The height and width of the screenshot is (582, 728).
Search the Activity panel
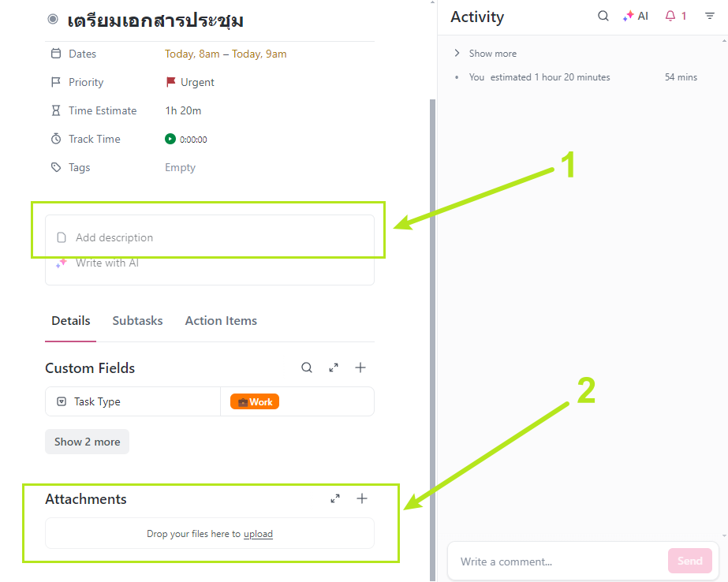click(603, 16)
